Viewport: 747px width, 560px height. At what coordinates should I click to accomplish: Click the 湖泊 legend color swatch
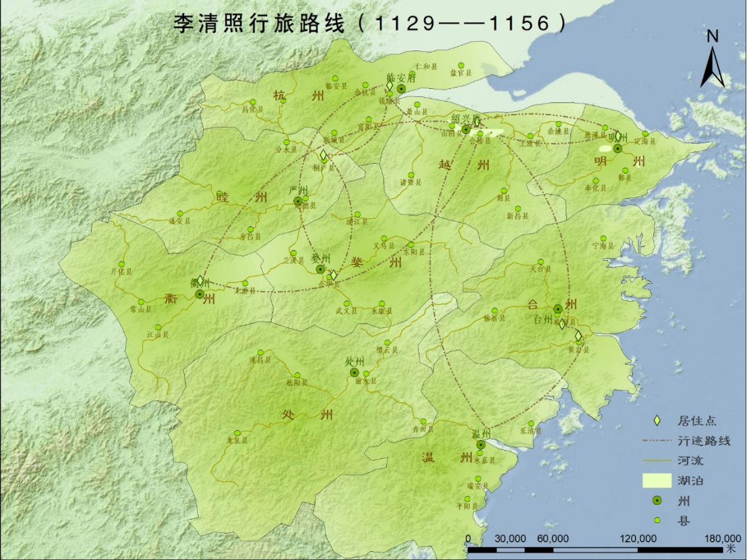[657, 480]
